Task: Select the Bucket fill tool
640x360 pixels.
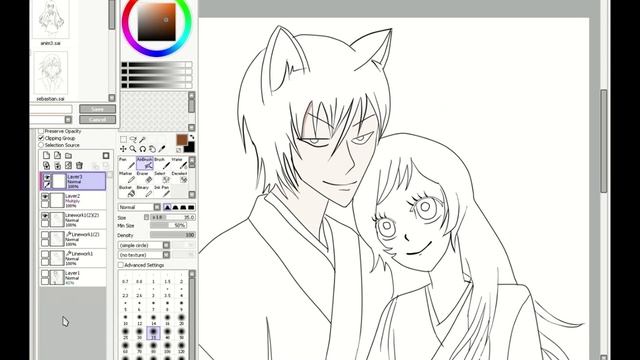Action: tap(126, 191)
